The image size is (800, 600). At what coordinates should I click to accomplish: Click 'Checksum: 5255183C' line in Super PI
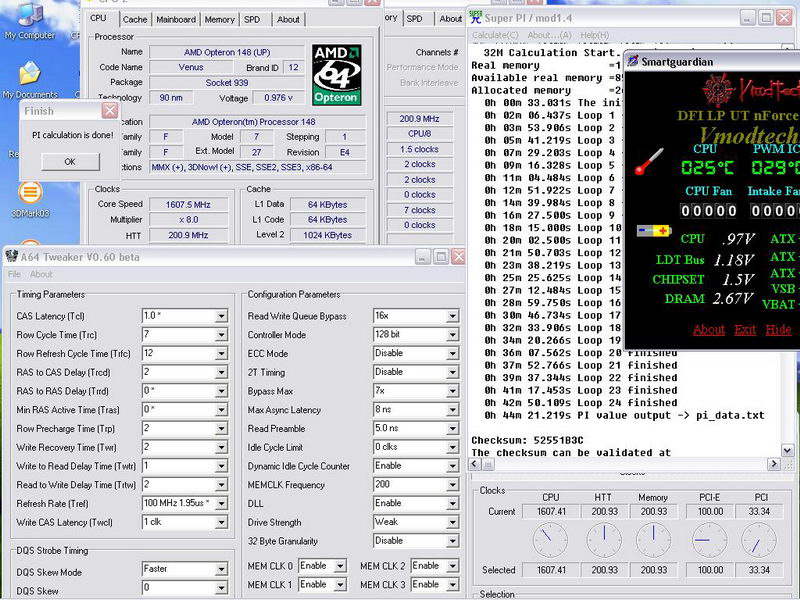528,440
